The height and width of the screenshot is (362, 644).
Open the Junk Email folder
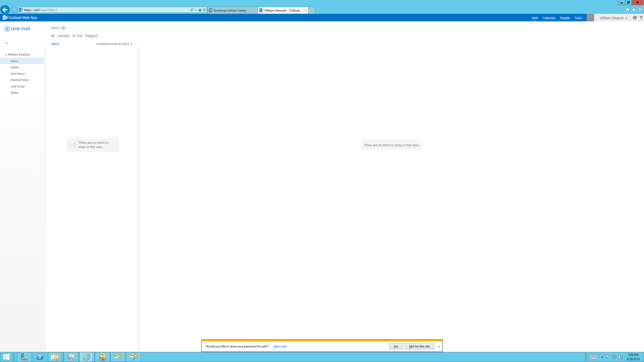point(17,86)
